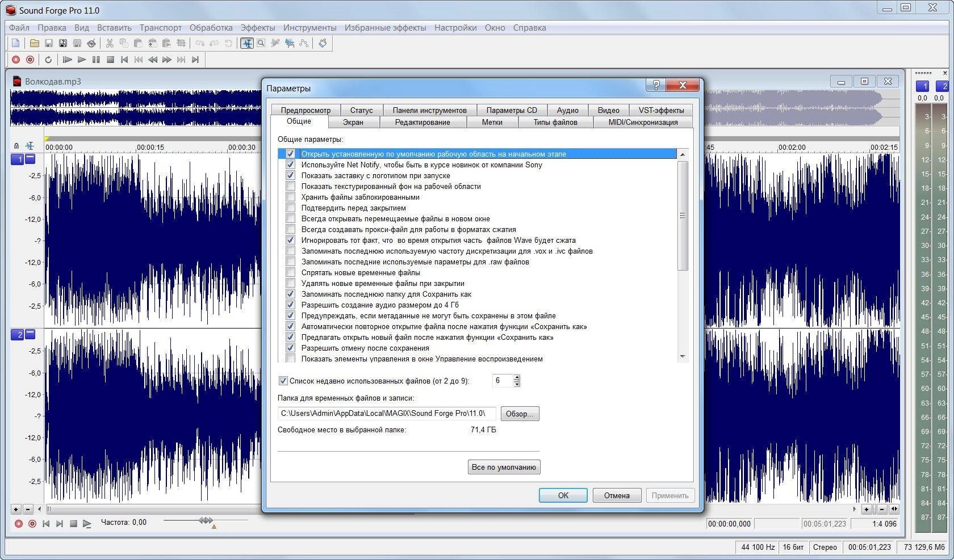Screen dimensions: 954x560
Task: Click OK in Параметры dialog
Action: point(563,495)
